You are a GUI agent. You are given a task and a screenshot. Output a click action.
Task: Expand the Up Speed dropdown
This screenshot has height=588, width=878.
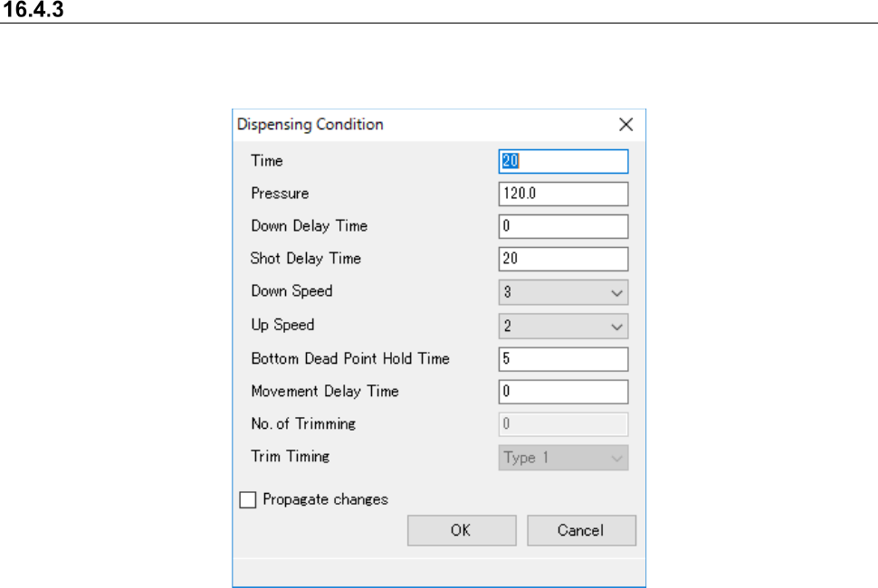tap(562, 326)
